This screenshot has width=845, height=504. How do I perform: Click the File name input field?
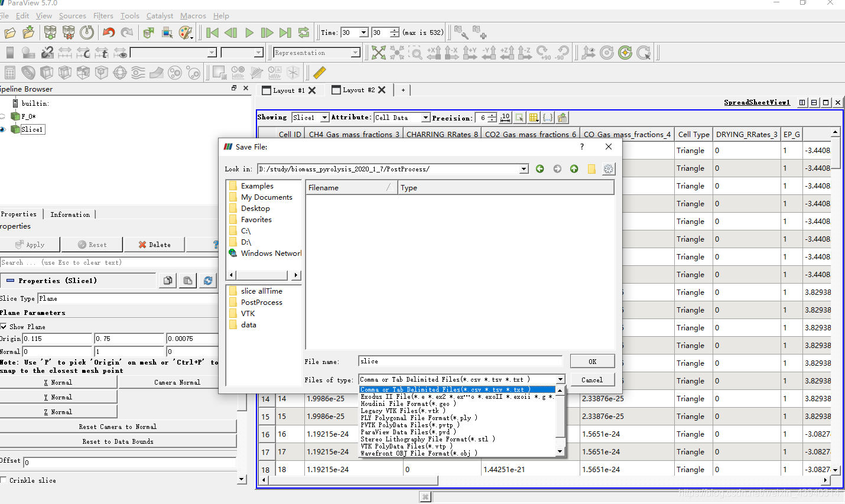(460, 361)
